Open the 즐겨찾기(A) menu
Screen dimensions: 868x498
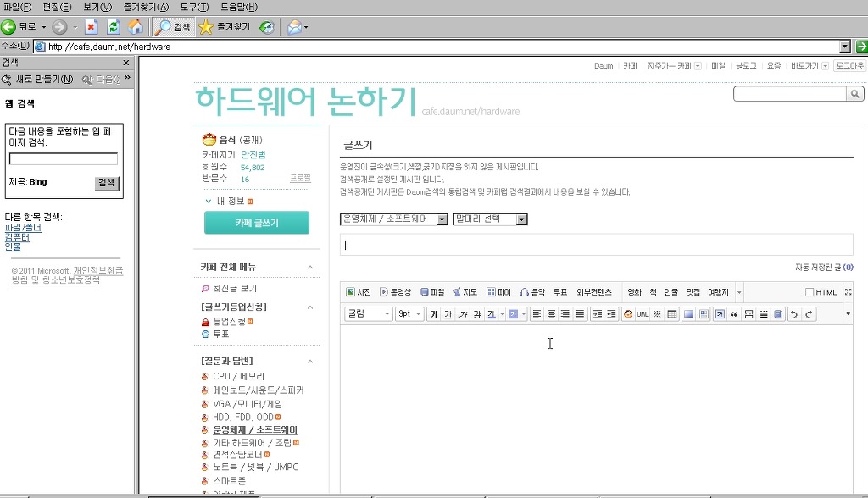146,7
